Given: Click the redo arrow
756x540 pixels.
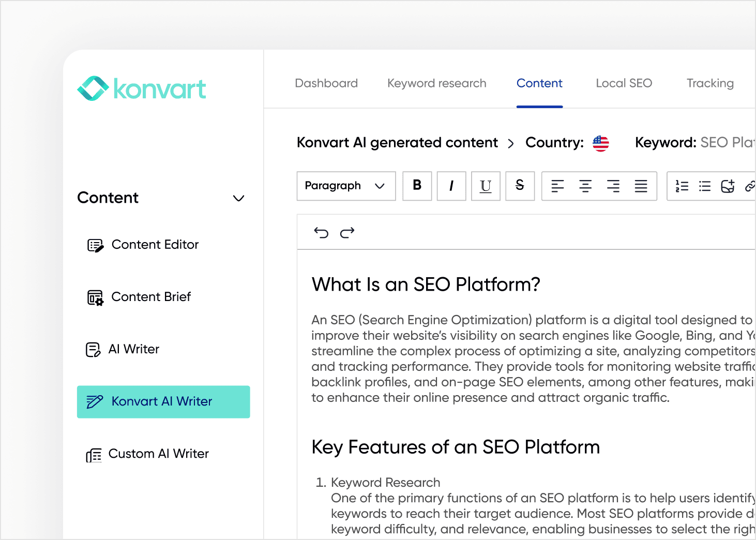Looking at the screenshot, I should [347, 233].
